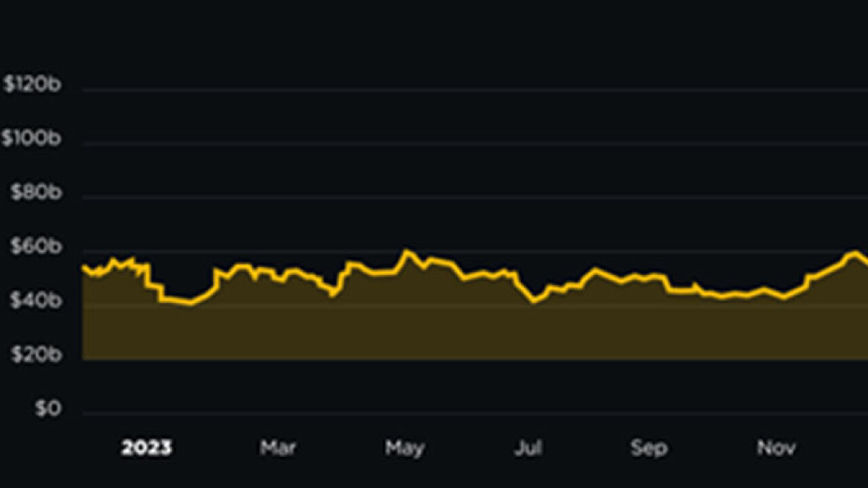Click the $0 baseline label
This screenshot has height=488, width=868.
pyautogui.click(x=47, y=409)
